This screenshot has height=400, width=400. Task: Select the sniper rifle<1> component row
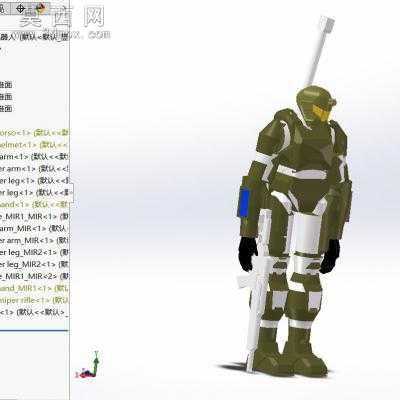pos(34,300)
